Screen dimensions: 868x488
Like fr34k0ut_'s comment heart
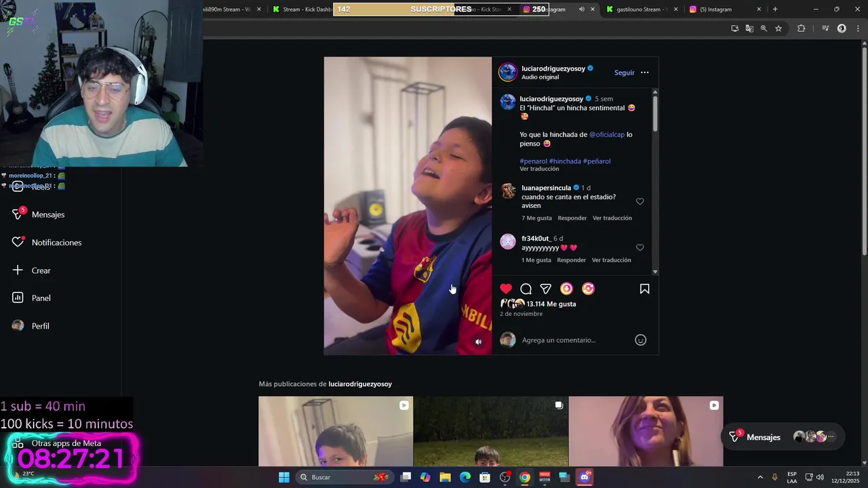click(x=639, y=247)
